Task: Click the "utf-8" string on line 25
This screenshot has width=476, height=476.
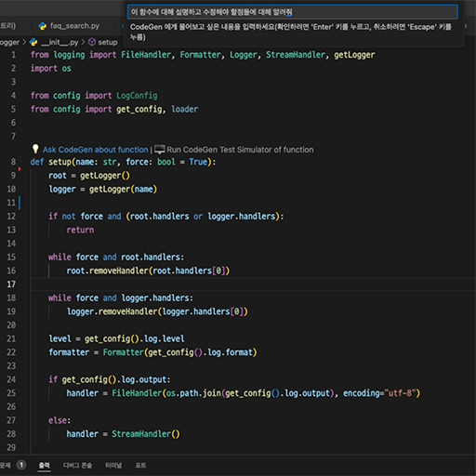Action: pyautogui.click(x=400, y=393)
